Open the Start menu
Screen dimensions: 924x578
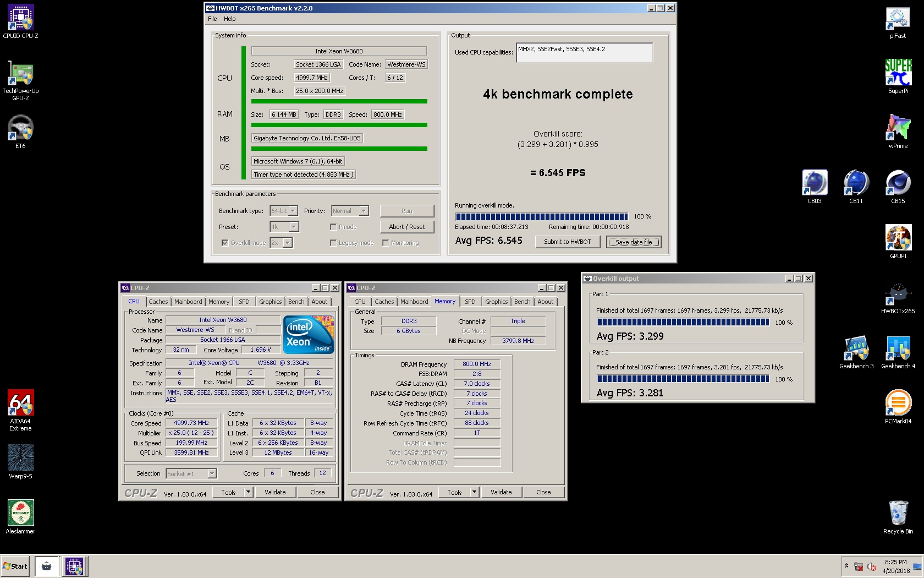point(15,566)
